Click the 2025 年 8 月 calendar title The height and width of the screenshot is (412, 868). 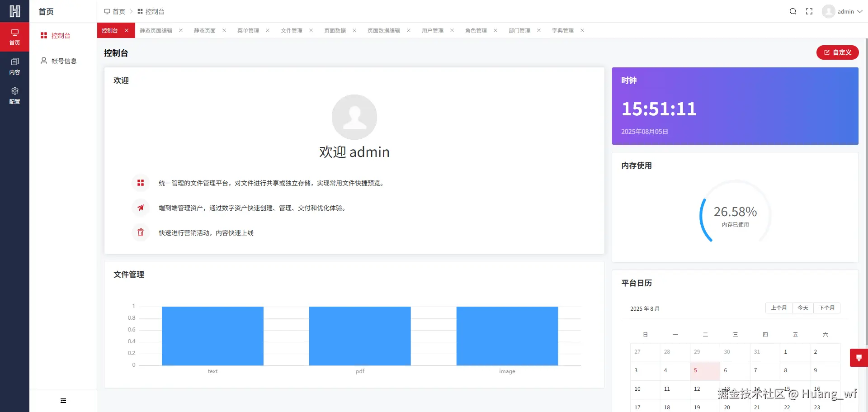645,309
